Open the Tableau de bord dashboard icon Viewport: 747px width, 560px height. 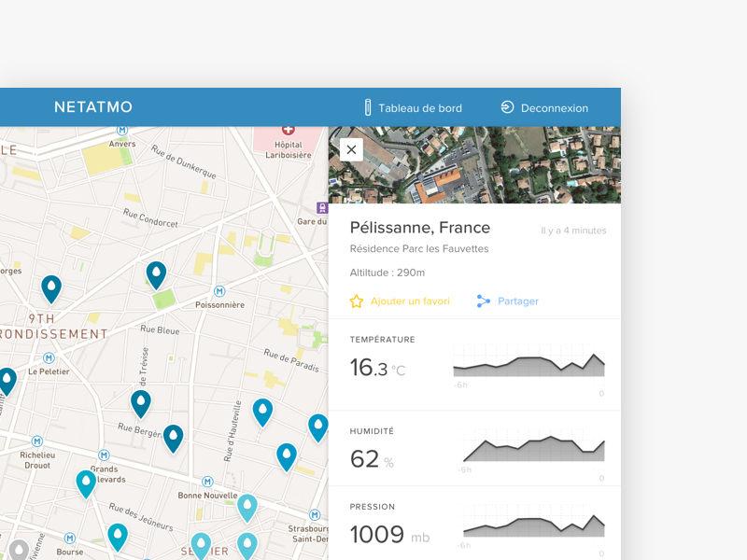(x=368, y=106)
